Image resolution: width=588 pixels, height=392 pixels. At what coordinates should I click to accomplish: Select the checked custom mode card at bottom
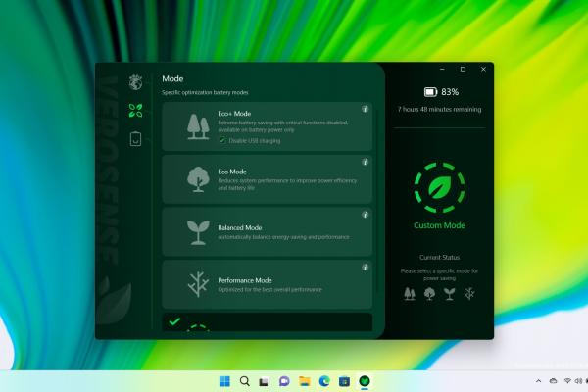pyautogui.click(x=267, y=322)
